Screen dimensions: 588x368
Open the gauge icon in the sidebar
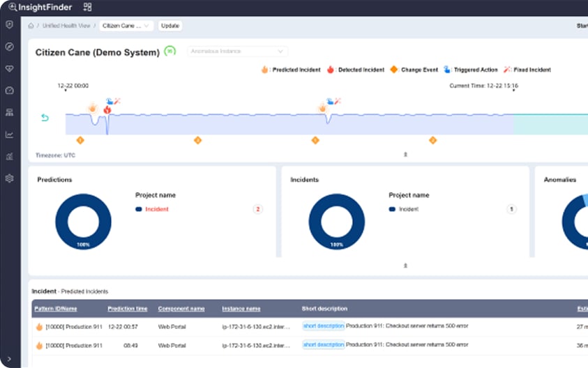[x=10, y=91]
